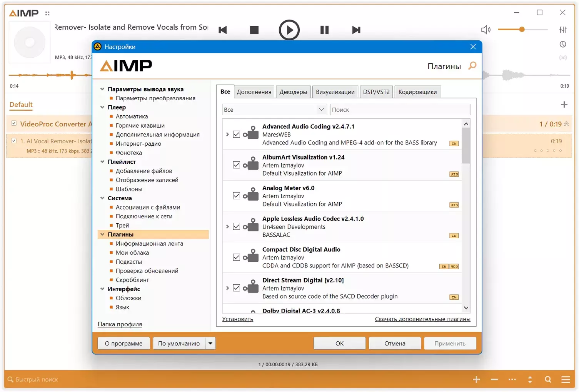Pause the current track
Image resolution: width=579 pixels, height=392 pixels.
point(325,30)
